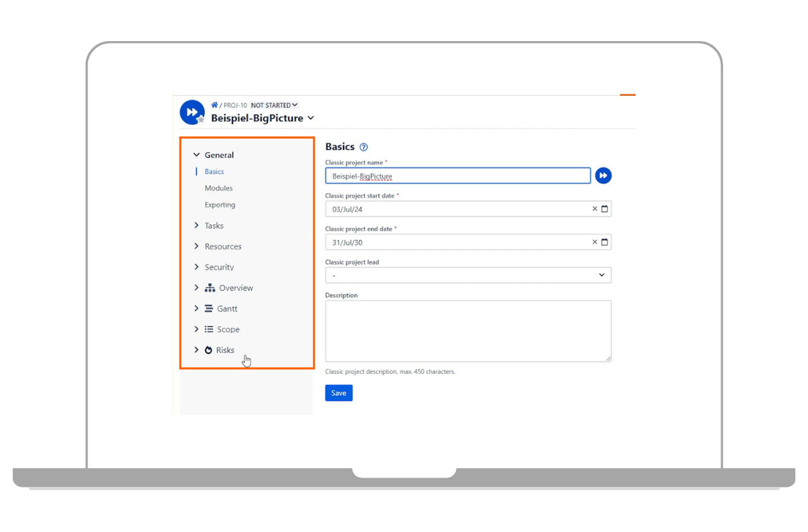Select Exporting in the General menu

220,205
